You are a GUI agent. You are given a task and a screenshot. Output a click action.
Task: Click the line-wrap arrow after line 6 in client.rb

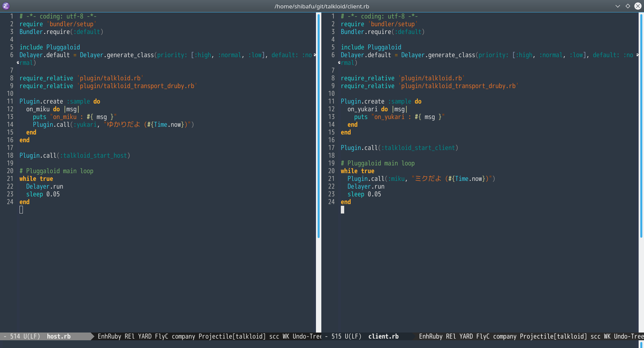(637, 55)
